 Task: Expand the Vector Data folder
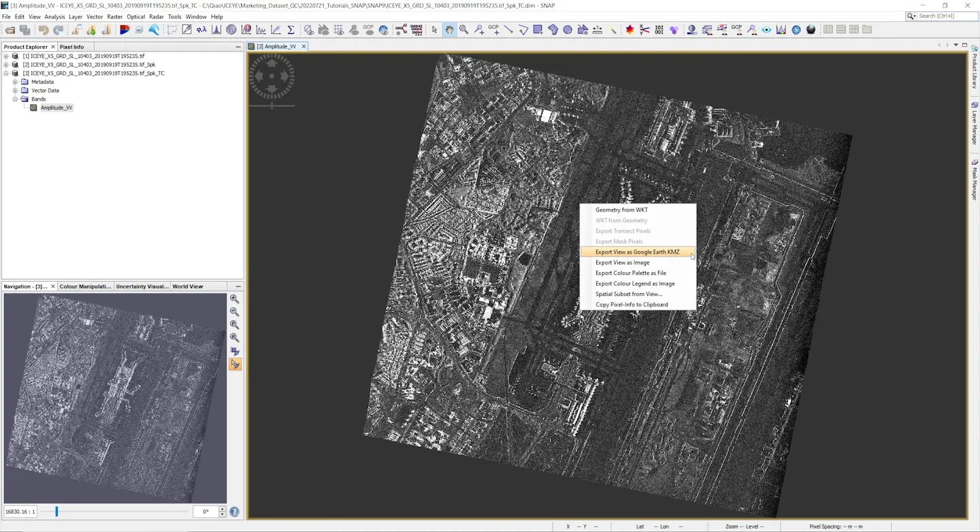(15, 90)
